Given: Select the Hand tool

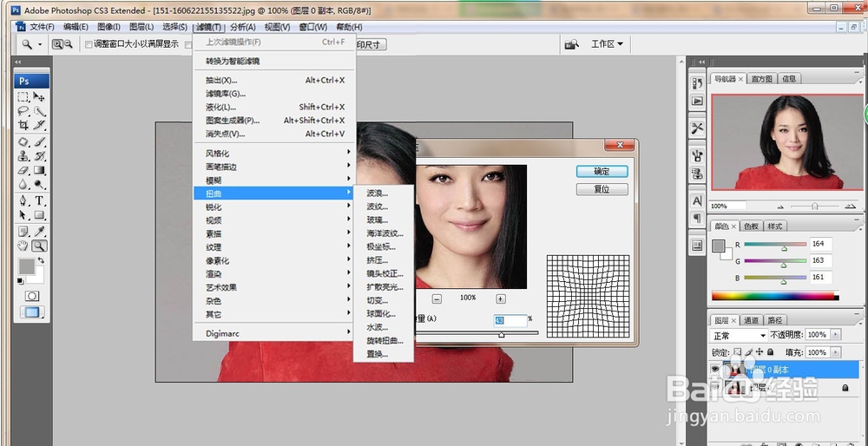Looking at the screenshot, I should [23, 246].
